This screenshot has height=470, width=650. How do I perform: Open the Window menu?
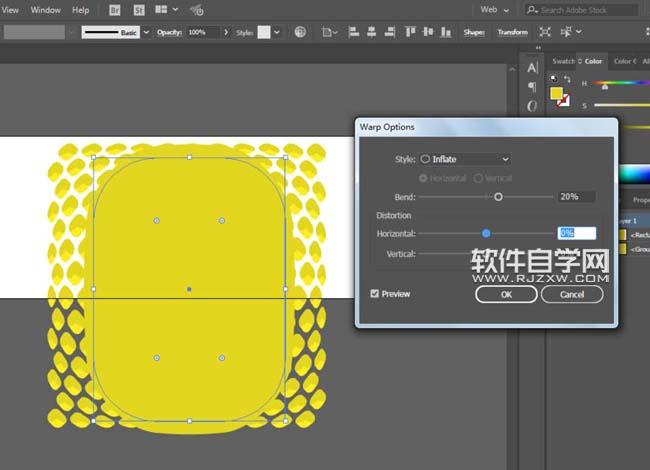45,10
